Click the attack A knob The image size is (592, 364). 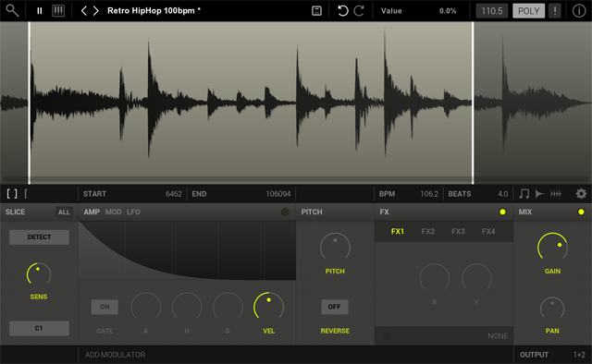coord(146,307)
